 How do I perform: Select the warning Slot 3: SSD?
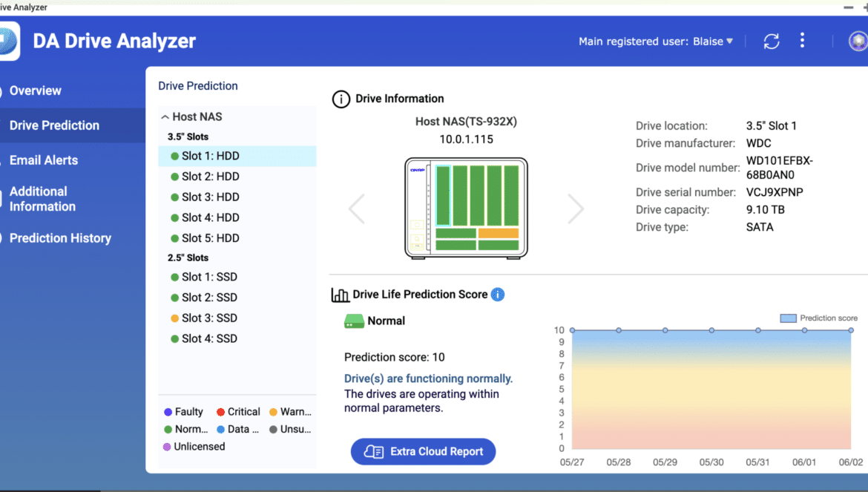pyautogui.click(x=237, y=318)
